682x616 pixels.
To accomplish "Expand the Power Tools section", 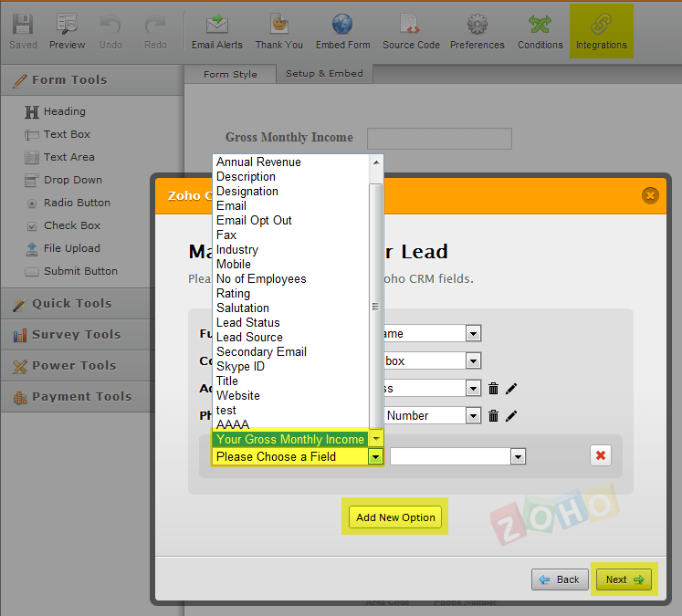I will click(79, 366).
